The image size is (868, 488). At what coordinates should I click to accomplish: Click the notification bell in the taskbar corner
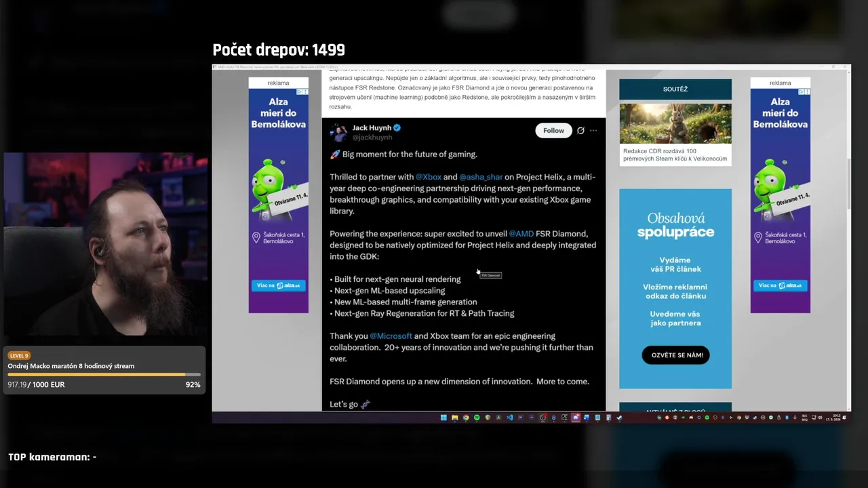click(844, 418)
